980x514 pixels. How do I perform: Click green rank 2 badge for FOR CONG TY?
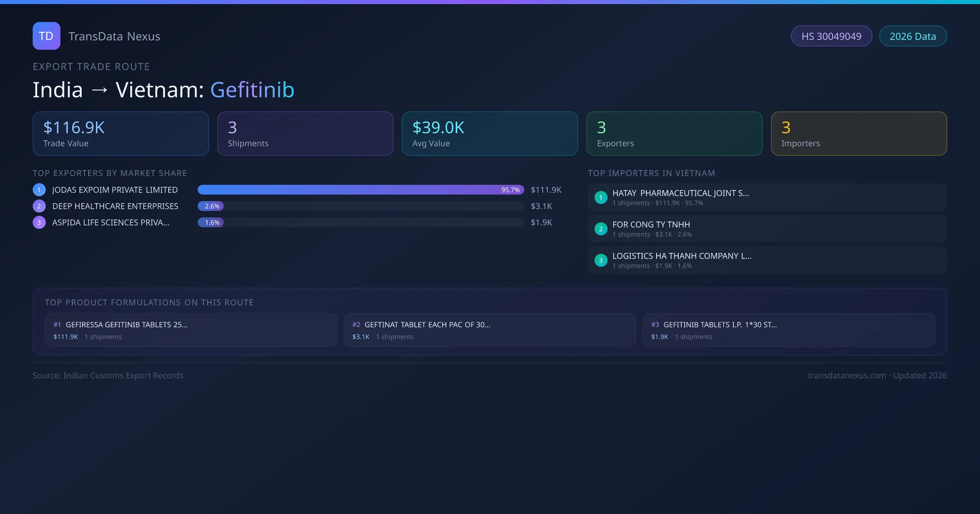(601, 229)
